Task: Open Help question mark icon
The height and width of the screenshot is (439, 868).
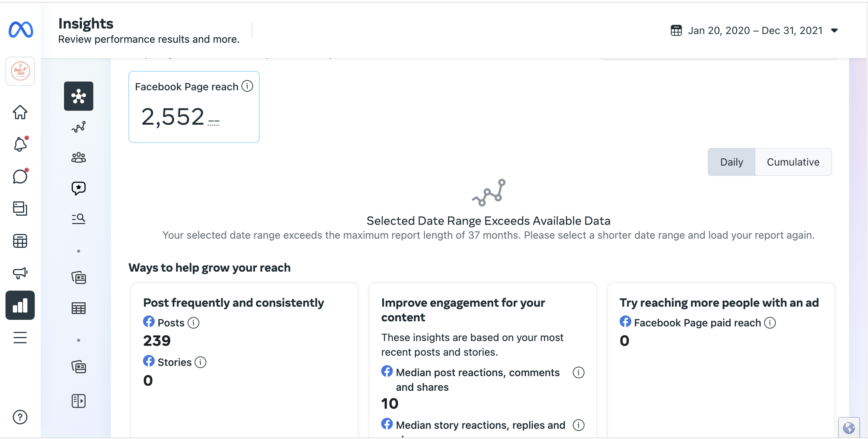Action: point(20,417)
